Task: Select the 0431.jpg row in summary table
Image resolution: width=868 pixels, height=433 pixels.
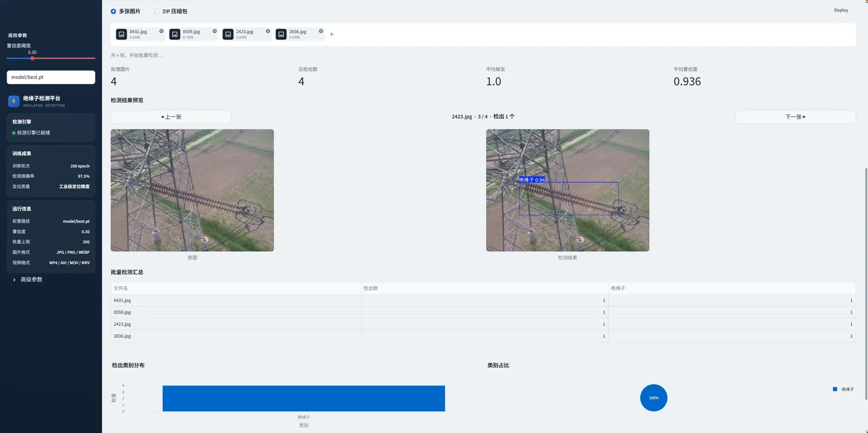Action: click(483, 300)
